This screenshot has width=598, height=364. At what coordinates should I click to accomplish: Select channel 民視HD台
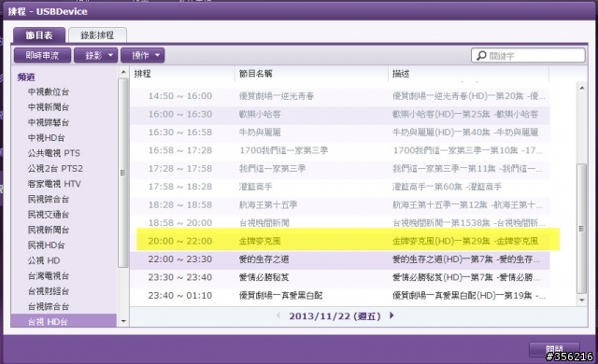[x=47, y=245]
